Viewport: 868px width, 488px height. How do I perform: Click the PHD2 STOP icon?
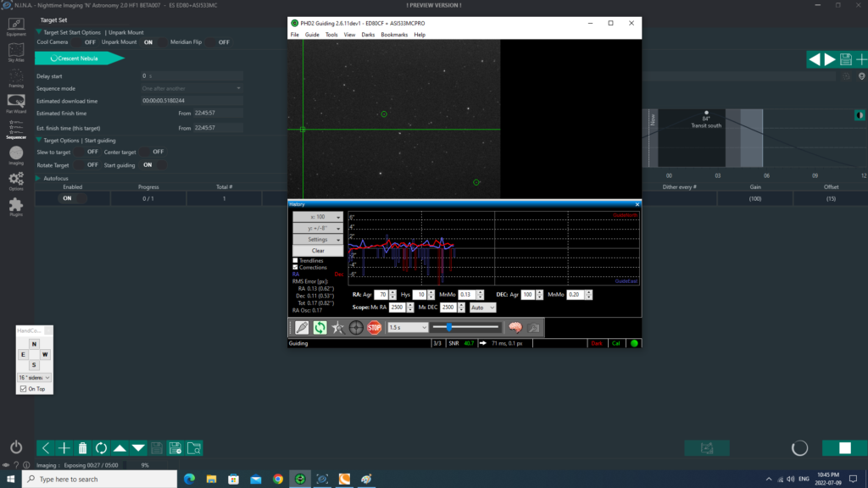(x=374, y=328)
